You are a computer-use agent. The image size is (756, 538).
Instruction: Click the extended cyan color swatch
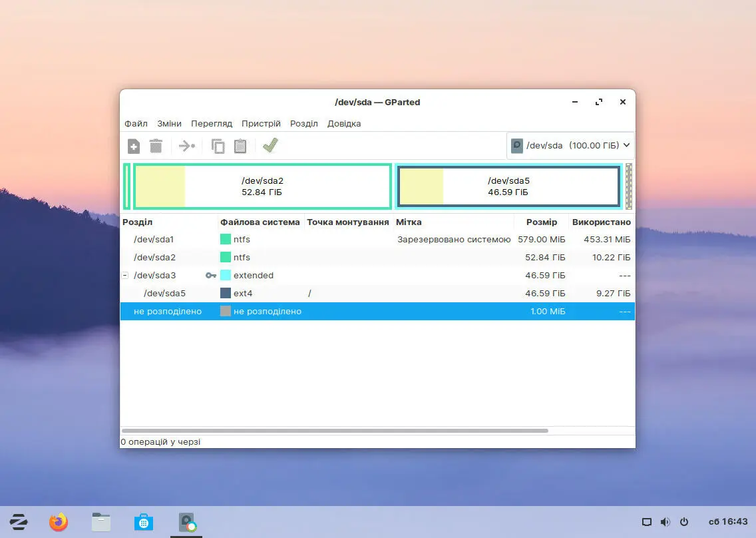[225, 275]
